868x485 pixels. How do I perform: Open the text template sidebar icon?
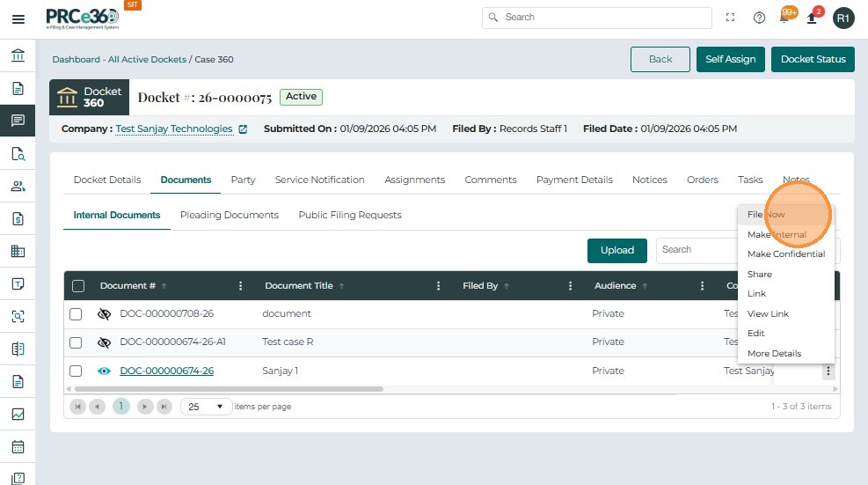point(18,283)
